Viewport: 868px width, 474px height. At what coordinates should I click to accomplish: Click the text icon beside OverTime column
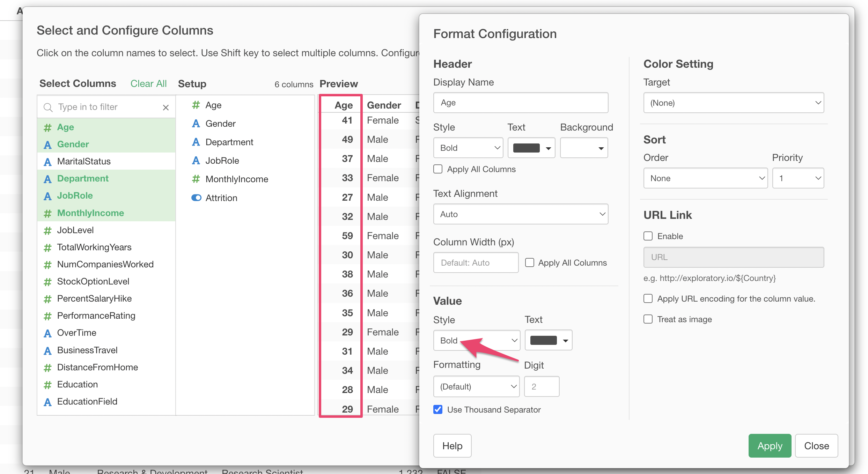click(x=47, y=333)
